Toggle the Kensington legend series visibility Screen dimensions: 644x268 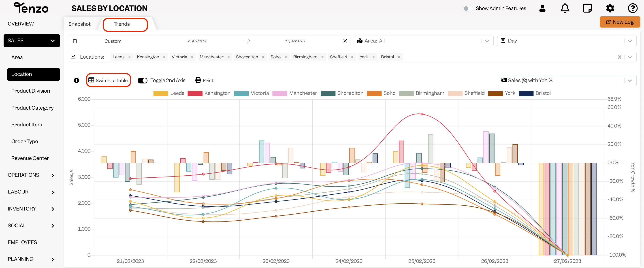point(209,93)
